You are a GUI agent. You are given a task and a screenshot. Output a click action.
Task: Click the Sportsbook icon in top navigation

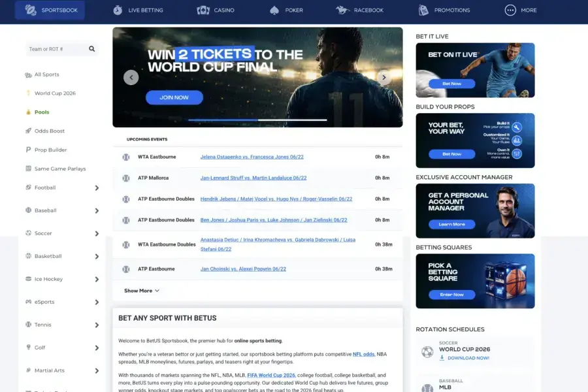pyautogui.click(x=31, y=10)
